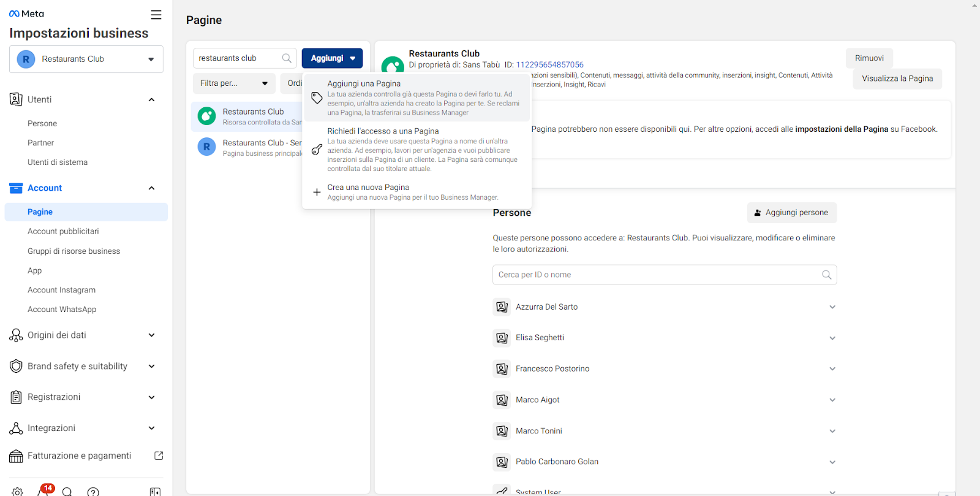Image resolution: width=980 pixels, height=496 pixels.
Task: Expand Azzurra Del Sarto permissions chevron
Action: [x=832, y=307]
